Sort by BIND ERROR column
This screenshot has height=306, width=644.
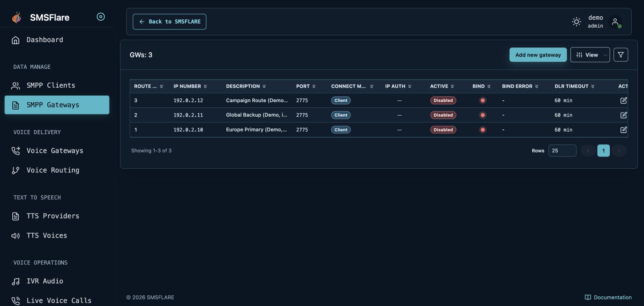(520, 86)
